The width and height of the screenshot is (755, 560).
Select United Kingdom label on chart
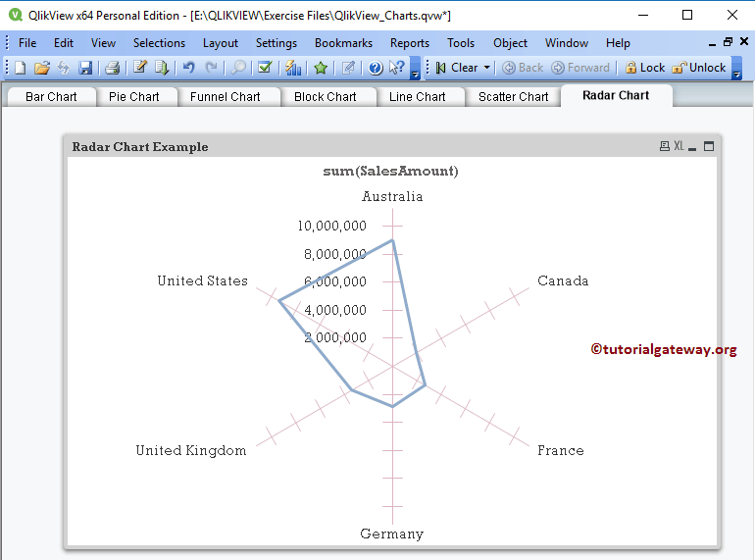click(191, 450)
